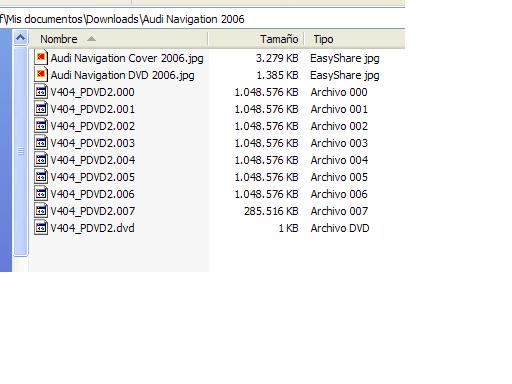Click the 1.385 KB size value
This screenshot has width=512, height=384.
(x=277, y=75)
